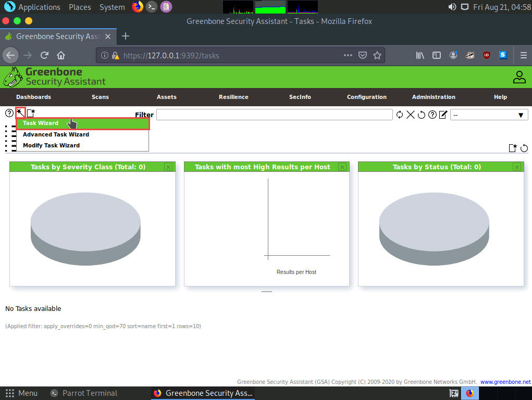Open the Greenbone Help menu
This screenshot has width=532, height=400.
pyautogui.click(x=500, y=97)
